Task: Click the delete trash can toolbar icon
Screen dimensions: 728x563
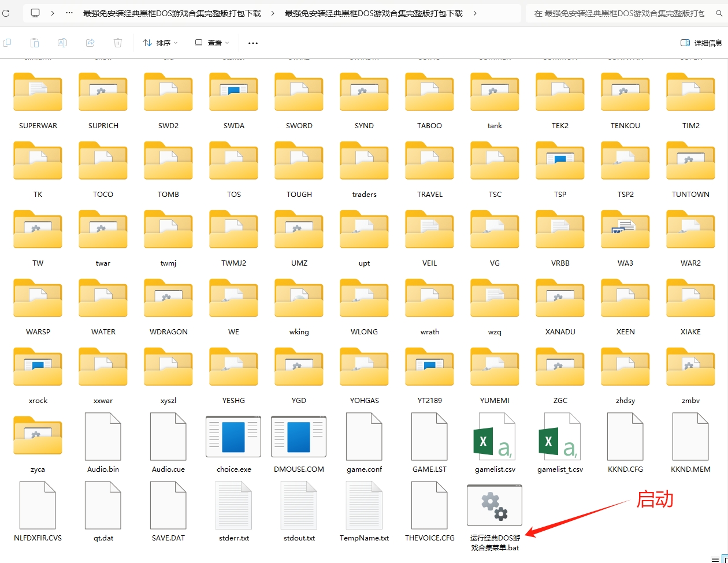Action: tap(118, 43)
